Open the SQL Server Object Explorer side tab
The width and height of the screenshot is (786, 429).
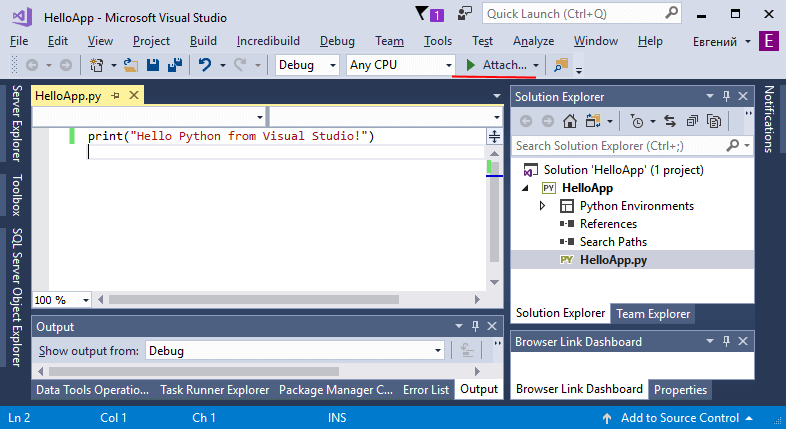click(17, 297)
